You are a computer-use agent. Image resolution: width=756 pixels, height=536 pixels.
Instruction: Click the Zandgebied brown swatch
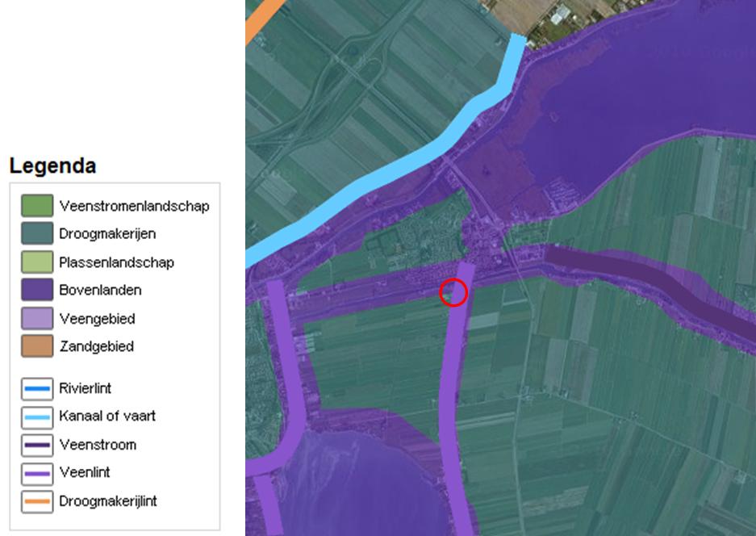point(37,346)
